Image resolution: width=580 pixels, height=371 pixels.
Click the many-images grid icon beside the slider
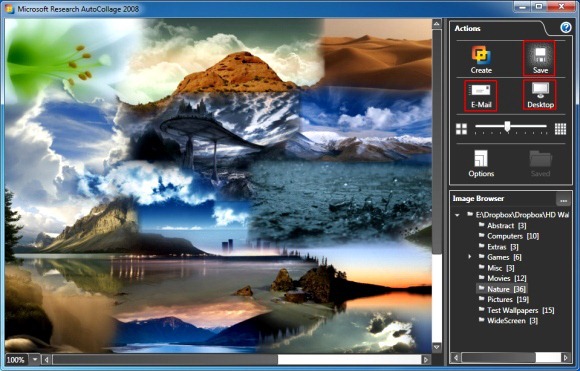(560, 129)
